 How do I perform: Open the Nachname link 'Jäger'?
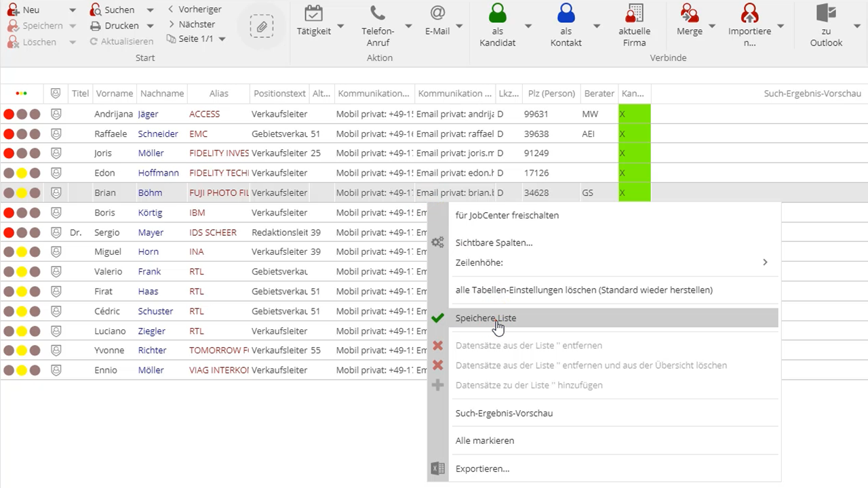click(148, 114)
